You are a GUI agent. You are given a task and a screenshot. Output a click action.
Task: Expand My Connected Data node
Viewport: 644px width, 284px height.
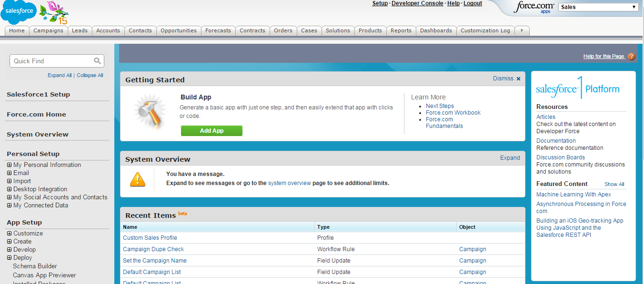click(9, 206)
